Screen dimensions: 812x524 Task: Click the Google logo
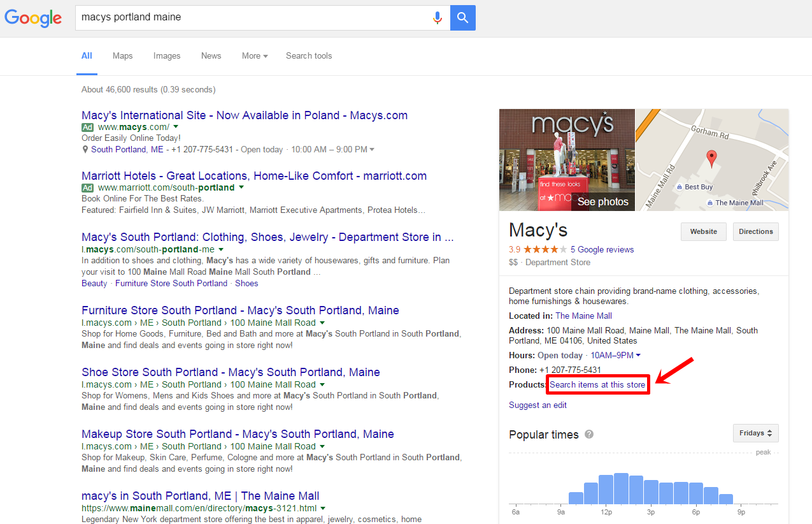point(33,18)
